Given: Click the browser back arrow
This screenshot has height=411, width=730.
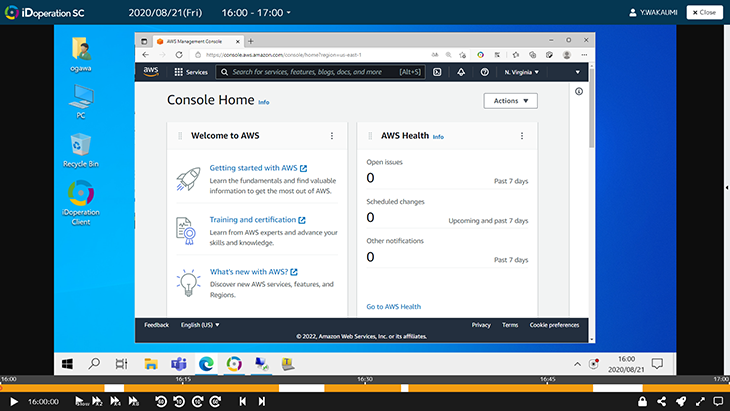Looking at the screenshot, I should (x=146, y=55).
